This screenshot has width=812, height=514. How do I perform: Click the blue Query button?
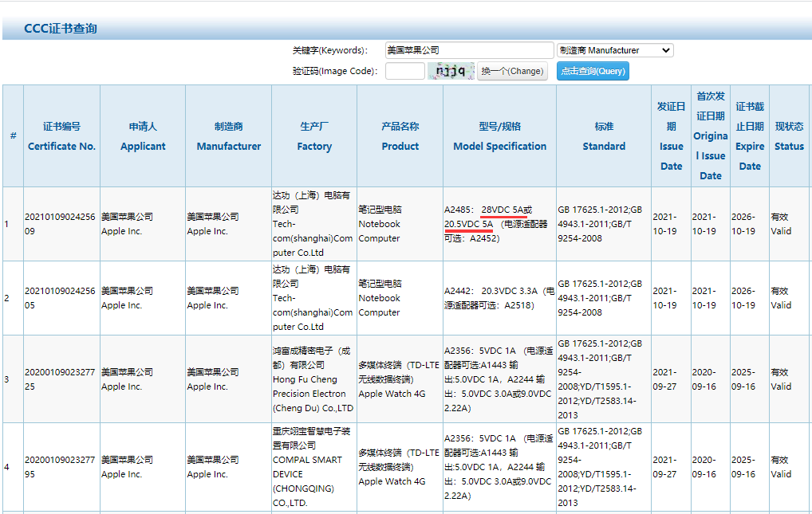coord(593,71)
